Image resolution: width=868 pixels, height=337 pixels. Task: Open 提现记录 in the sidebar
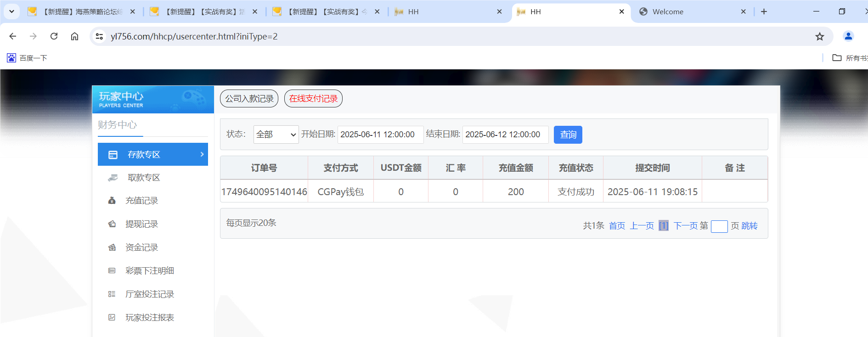[141, 224]
